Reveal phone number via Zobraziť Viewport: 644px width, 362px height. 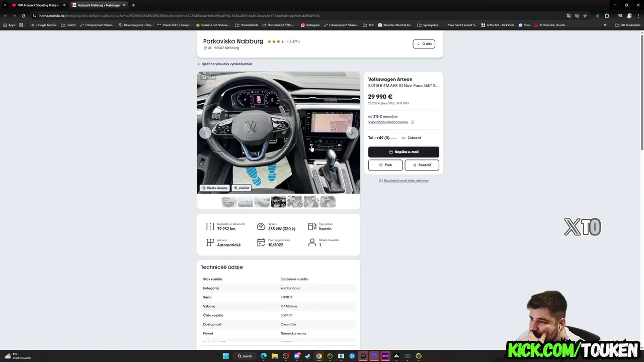coord(412,138)
